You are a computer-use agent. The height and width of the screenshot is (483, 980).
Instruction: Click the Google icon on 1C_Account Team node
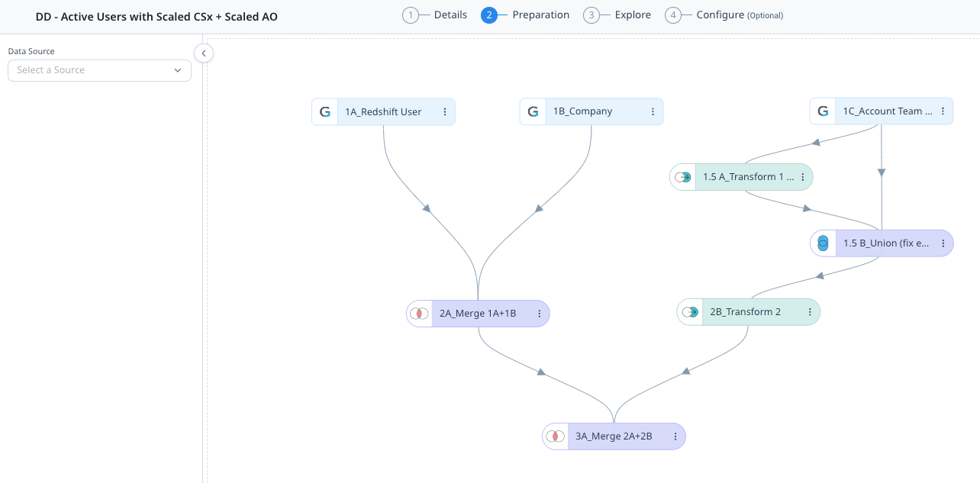click(823, 111)
